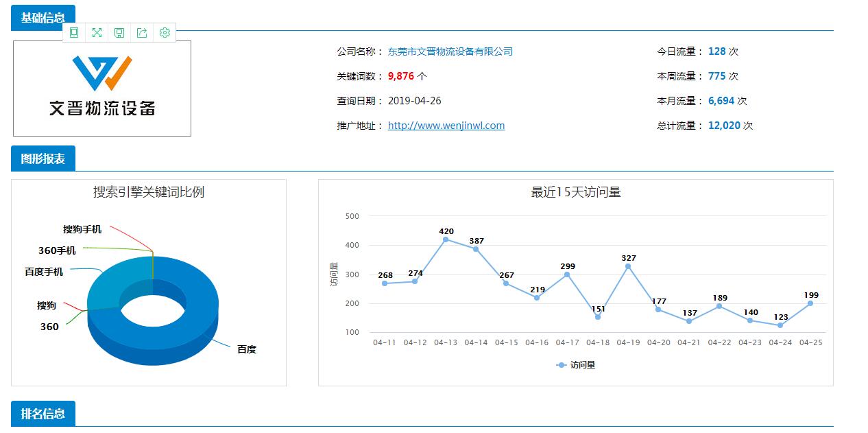The height and width of the screenshot is (433, 868).
Task: Click the 04-15 data point labeled 267
Action: (x=506, y=283)
